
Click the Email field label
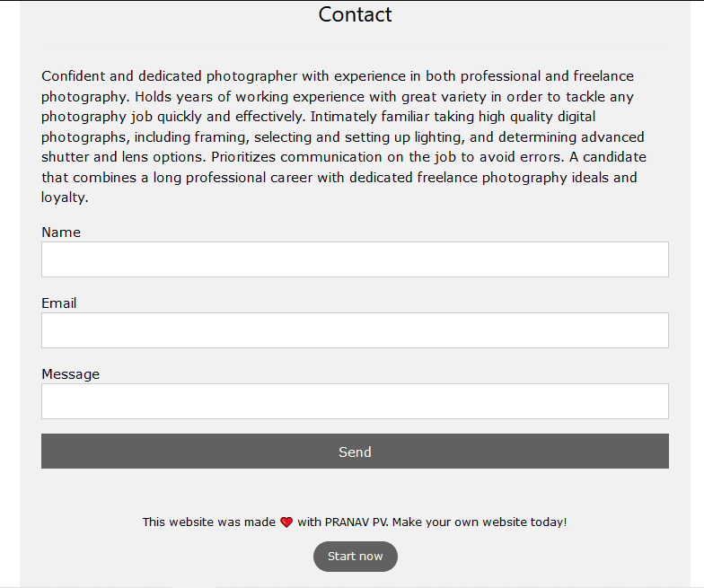[59, 303]
